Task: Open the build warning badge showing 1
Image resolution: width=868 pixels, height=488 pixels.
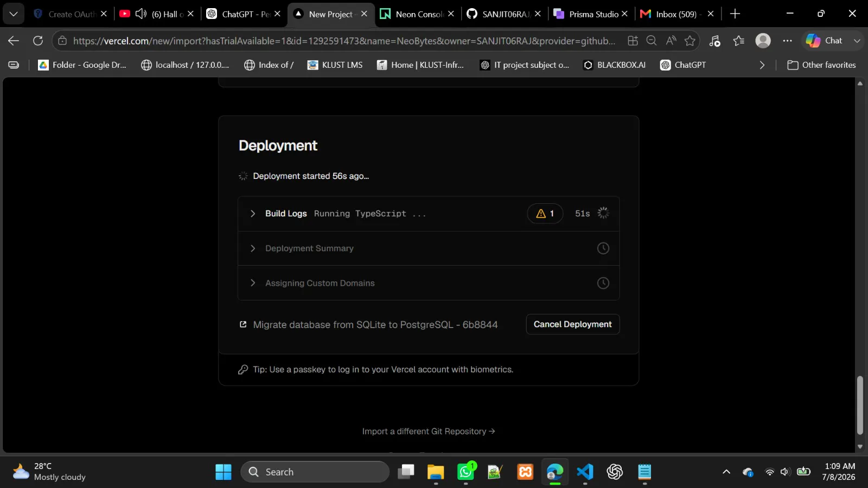Action: click(x=545, y=214)
